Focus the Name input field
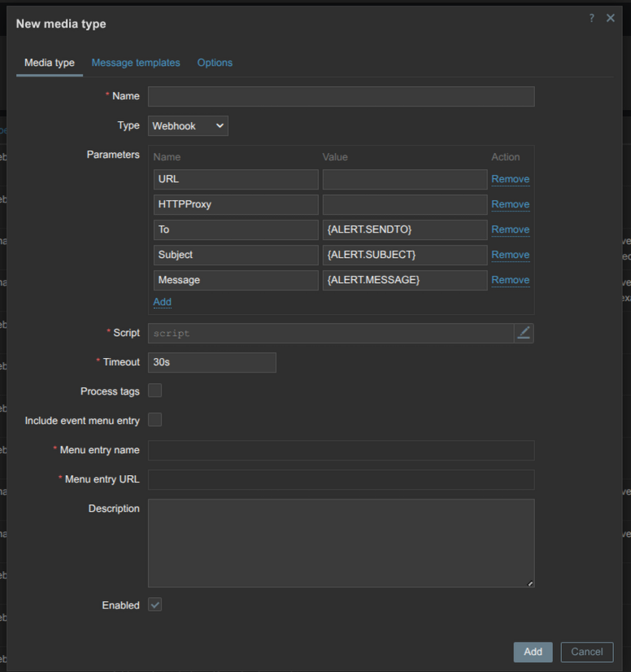Image resolution: width=631 pixels, height=672 pixels. (341, 97)
